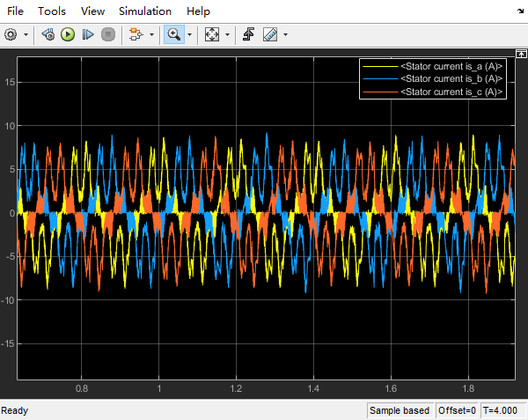528x420 pixels.
Task: Toggle Stator current is_c legend entry
Action: tap(451, 92)
